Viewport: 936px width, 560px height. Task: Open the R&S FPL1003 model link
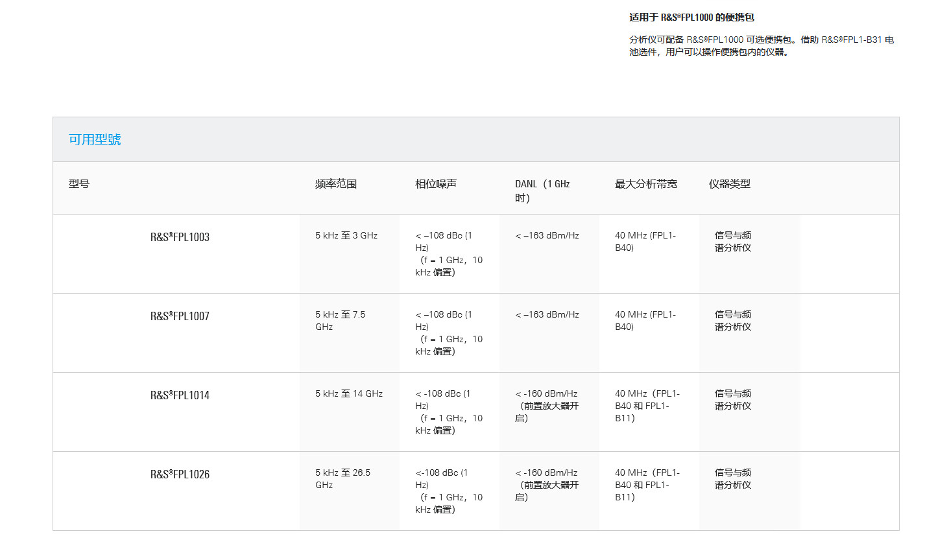[180, 237]
